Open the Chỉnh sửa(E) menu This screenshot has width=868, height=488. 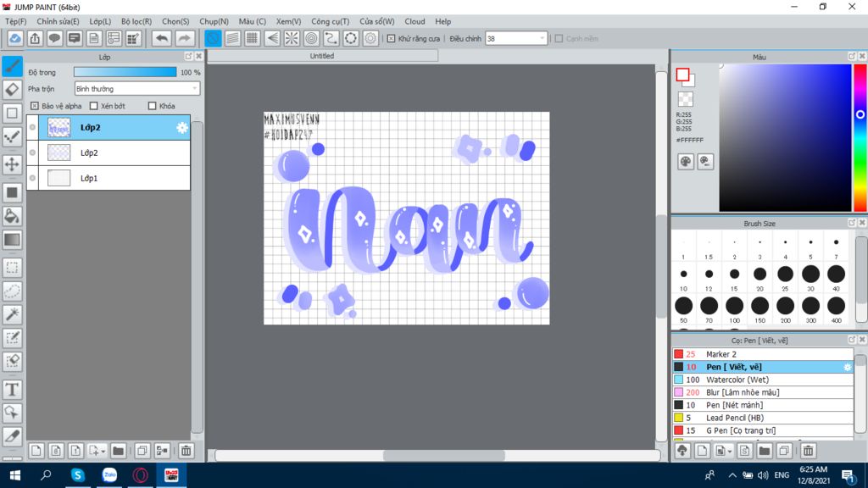pyautogui.click(x=58, y=21)
